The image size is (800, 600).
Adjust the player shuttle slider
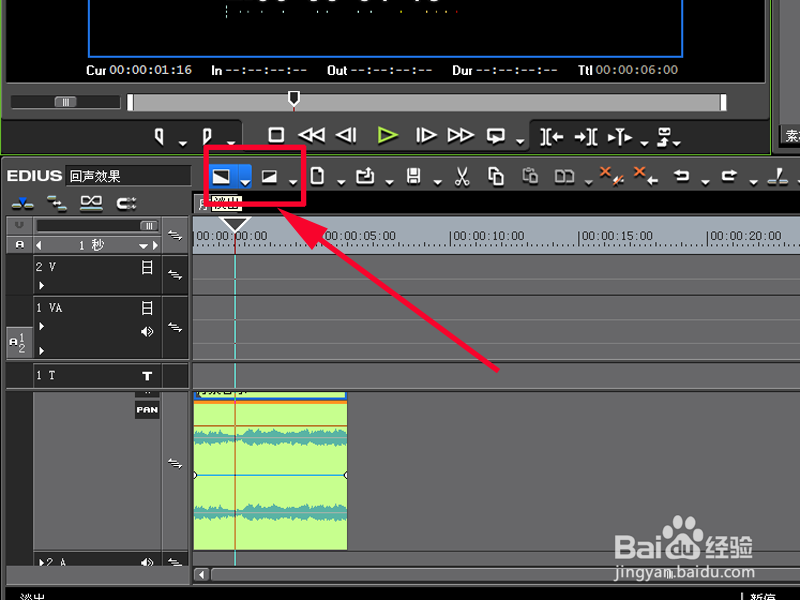click(x=65, y=102)
